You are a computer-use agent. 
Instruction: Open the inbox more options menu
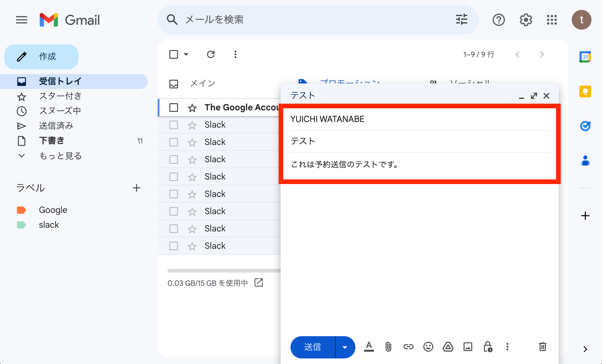(x=235, y=54)
